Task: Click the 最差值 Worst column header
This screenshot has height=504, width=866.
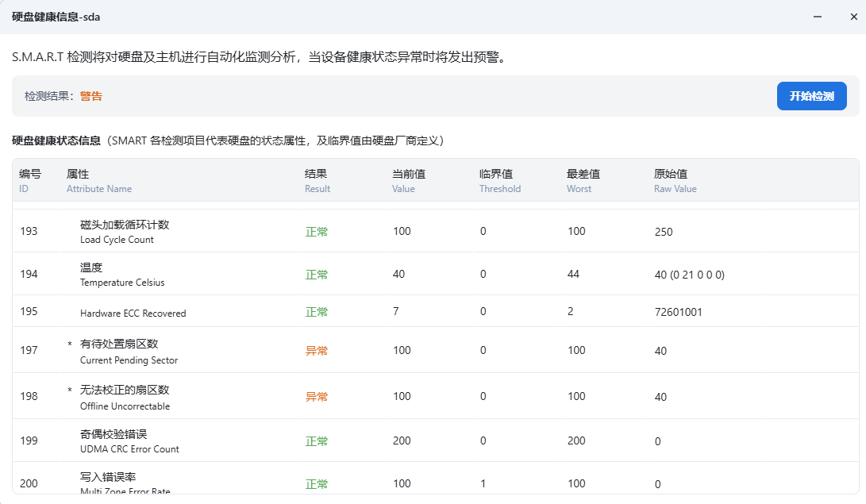Action: point(583,180)
